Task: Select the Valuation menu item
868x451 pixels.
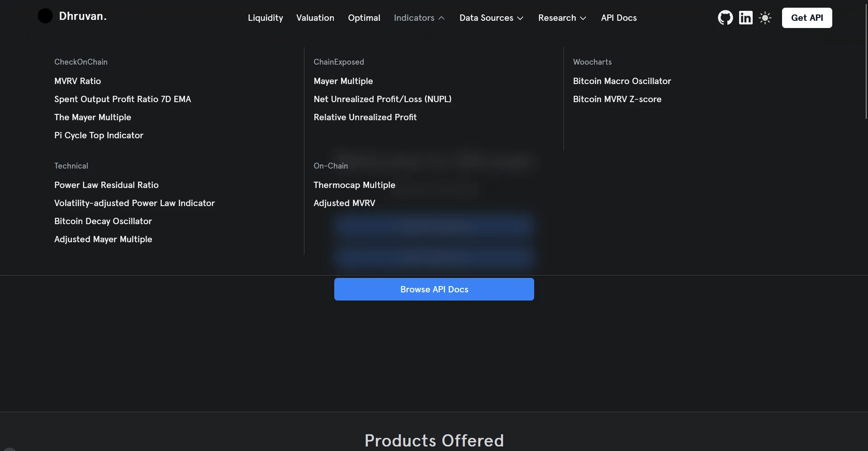Action: click(315, 18)
